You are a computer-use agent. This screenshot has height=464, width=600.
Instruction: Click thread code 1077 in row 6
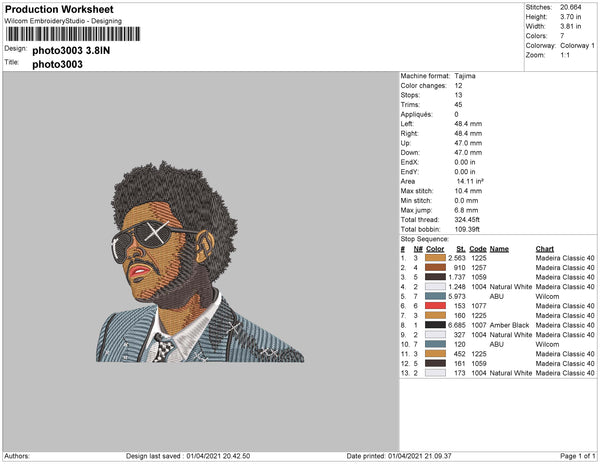(479, 306)
